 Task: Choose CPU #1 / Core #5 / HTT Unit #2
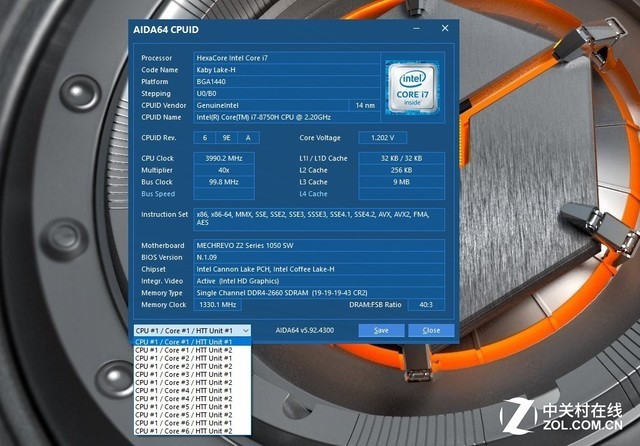pos(192,415)
